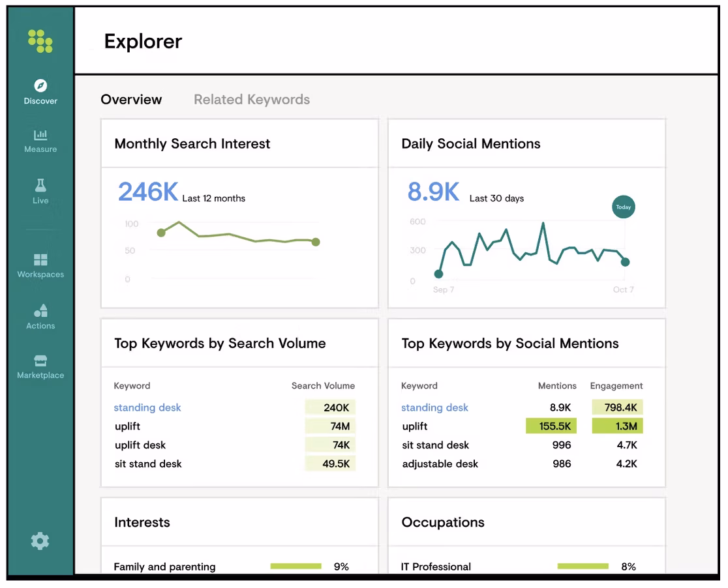Open the Measure bar chart icon

click(40, 135)
